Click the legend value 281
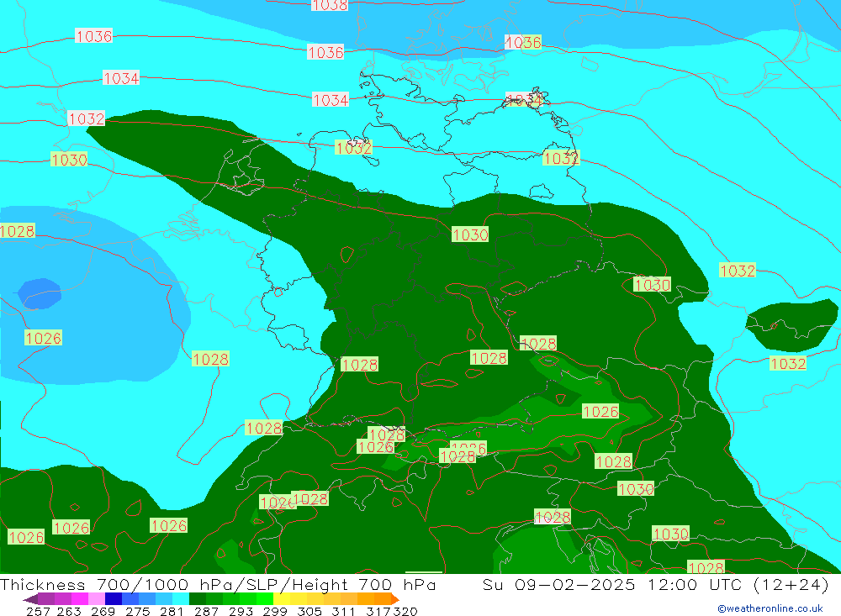Image resolution: width=841 pixels, height=616 pixels. click(172, 611)
